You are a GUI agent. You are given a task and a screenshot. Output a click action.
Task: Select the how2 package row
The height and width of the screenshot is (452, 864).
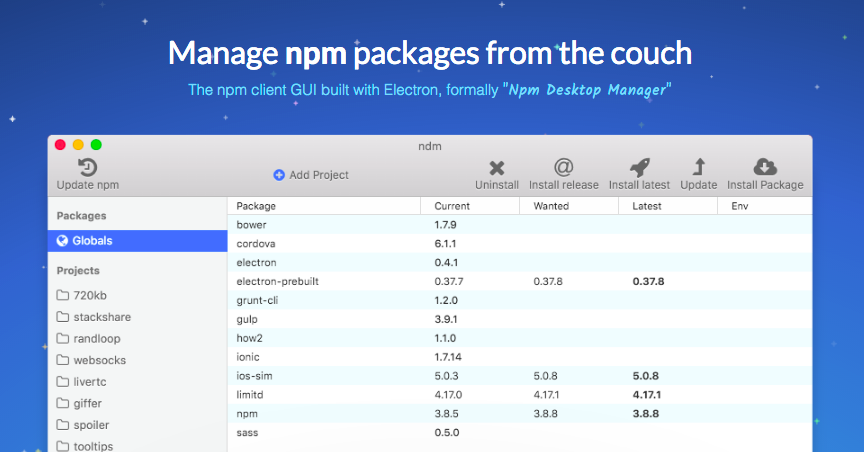point(520,338)
